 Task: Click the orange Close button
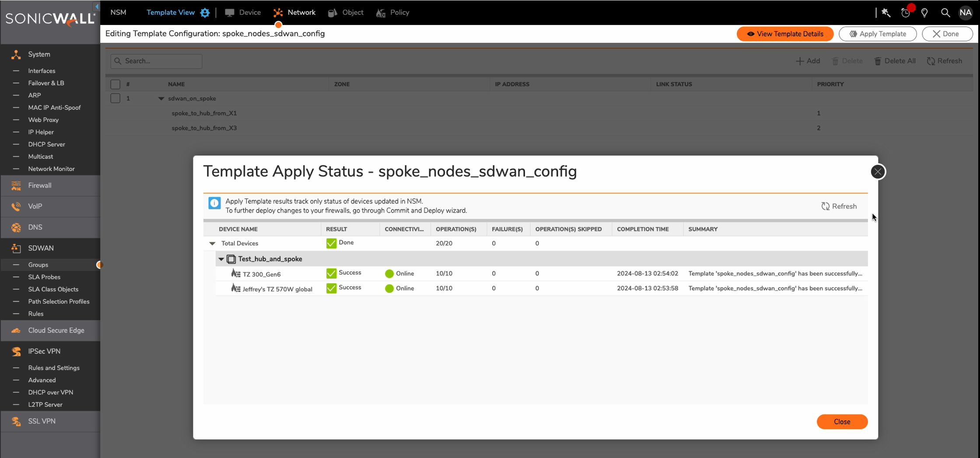(x=842, y=422)
